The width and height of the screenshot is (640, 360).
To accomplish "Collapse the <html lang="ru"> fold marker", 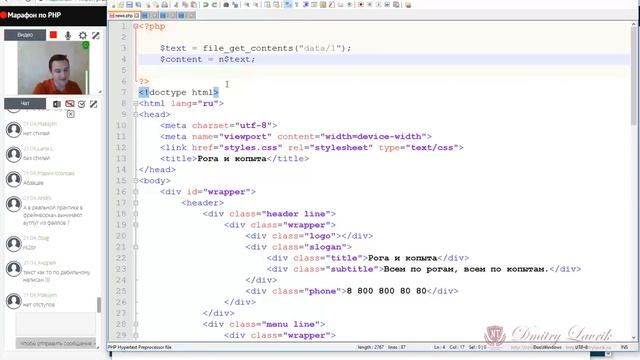I will (136, 104).
